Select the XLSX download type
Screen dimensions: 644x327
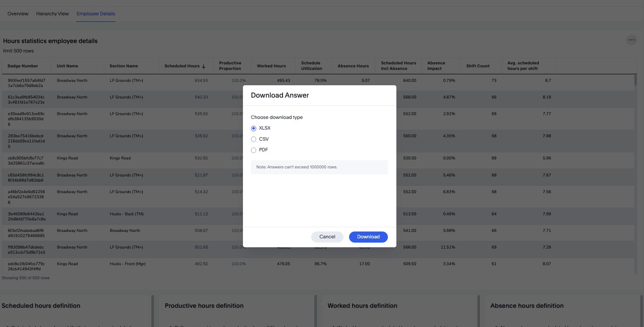[x=254, y=128]
